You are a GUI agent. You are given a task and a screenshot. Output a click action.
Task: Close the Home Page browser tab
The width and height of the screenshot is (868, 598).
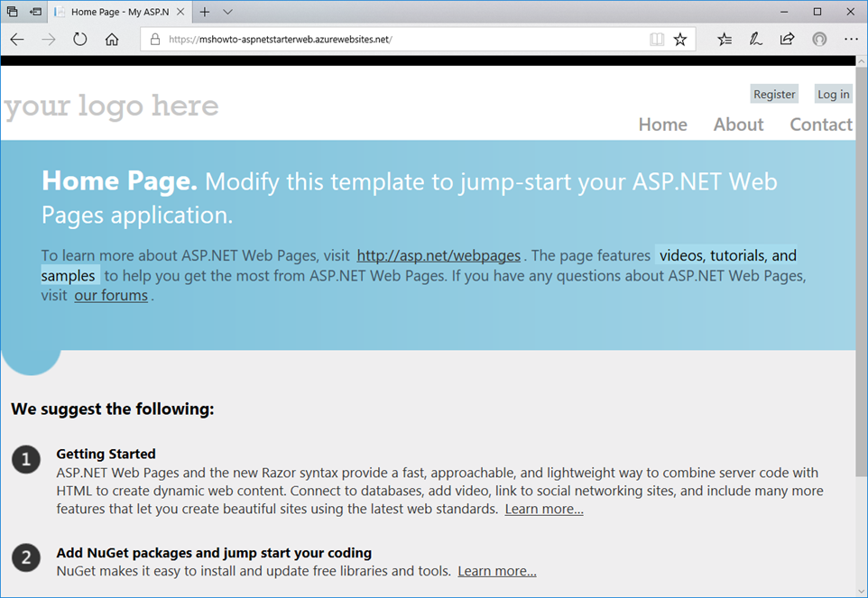point(180,12)
